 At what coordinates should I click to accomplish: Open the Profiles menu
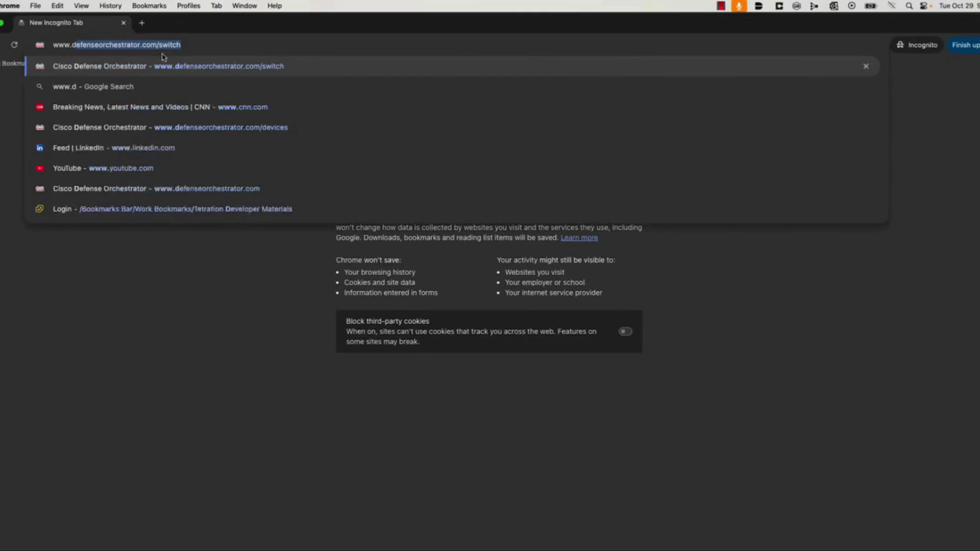(x=188, y=6)
